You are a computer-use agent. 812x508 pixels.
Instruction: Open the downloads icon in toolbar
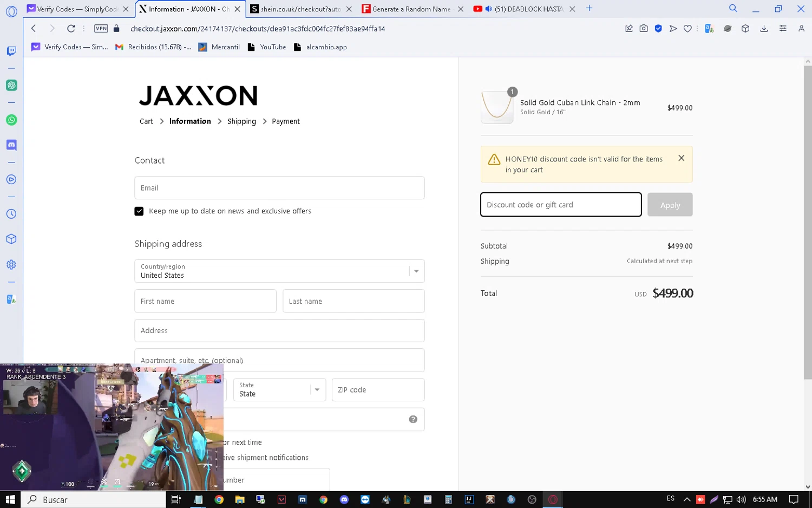[x=764, y=29]
